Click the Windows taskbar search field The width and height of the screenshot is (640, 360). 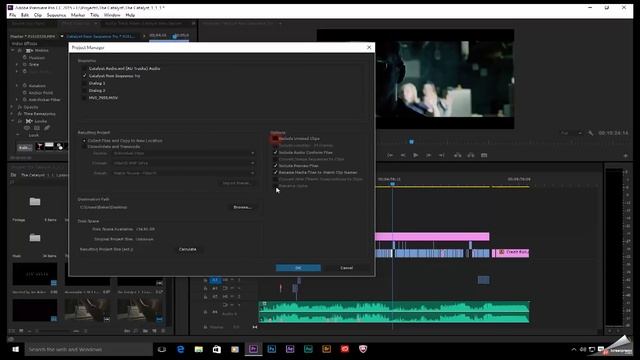(x=89, y=349)
